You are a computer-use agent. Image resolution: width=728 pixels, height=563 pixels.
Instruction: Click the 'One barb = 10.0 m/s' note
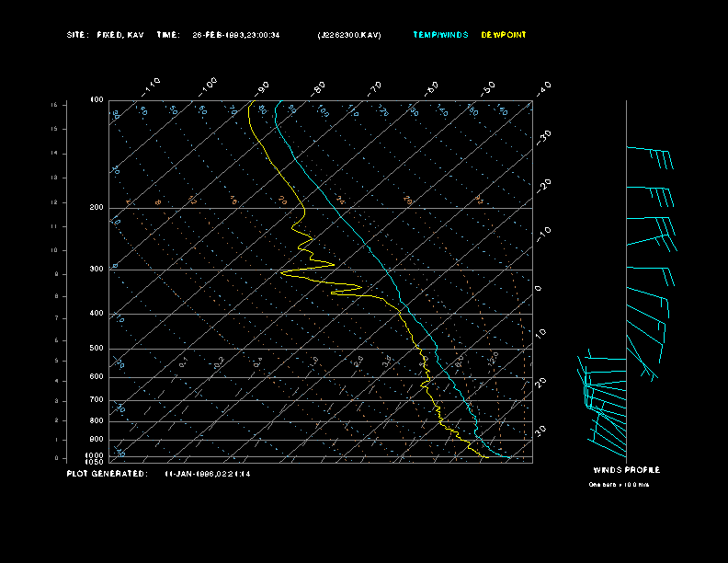[x=619, y=484]
